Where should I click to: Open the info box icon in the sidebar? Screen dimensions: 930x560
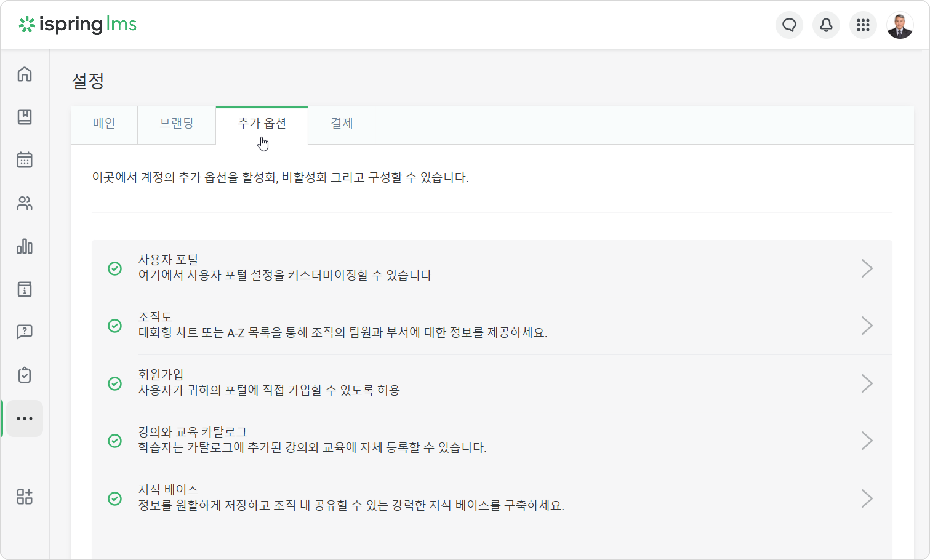(x=25, y=289)
